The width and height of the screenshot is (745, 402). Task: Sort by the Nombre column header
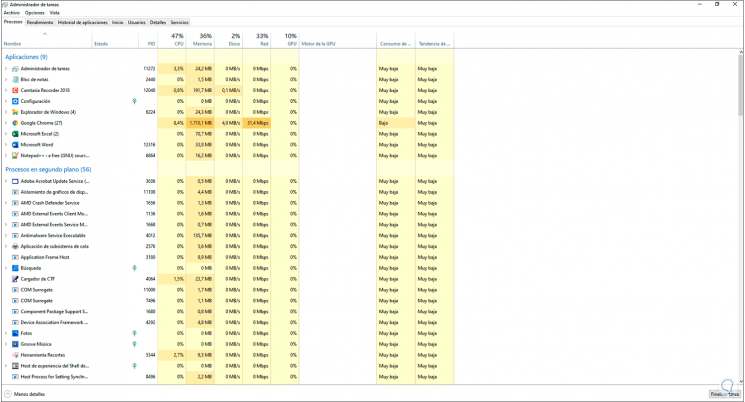point(47,39)
